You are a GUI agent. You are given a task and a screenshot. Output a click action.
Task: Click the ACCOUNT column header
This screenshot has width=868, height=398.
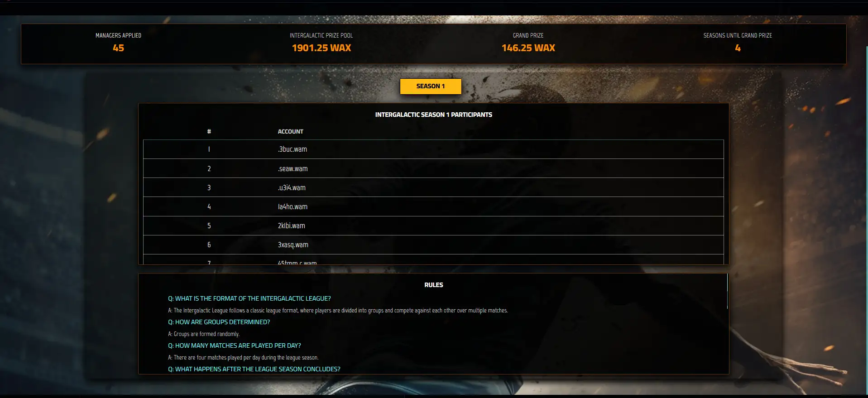pyautogui.click(x=290, y=132)
